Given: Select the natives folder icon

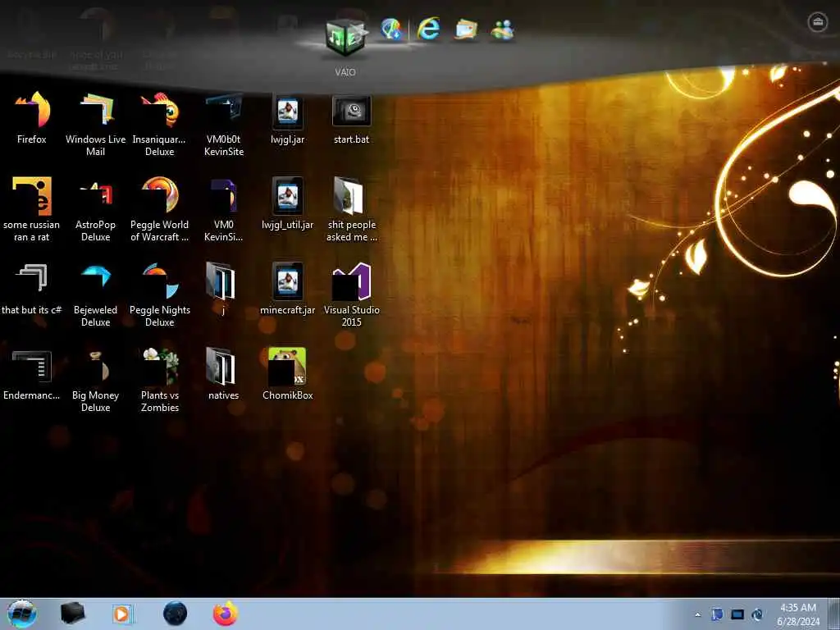Looking at the screenshot, I should click(x=221, y=367).
